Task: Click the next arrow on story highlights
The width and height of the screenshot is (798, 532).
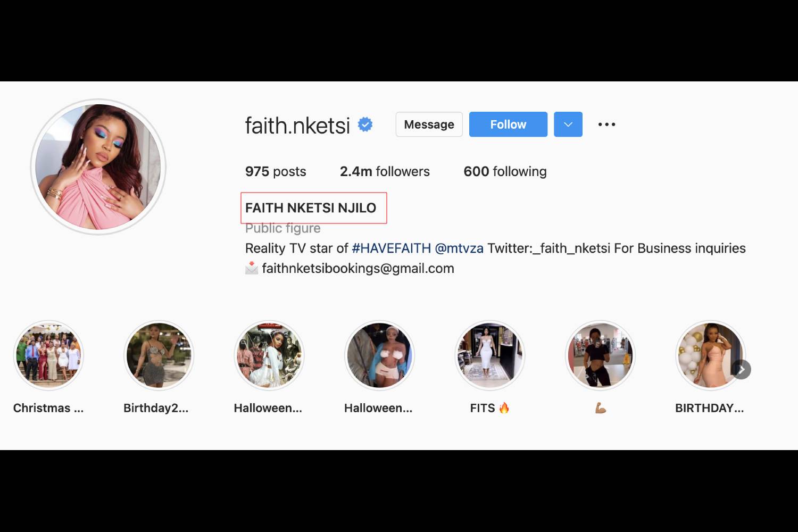Action: (741, 369)
